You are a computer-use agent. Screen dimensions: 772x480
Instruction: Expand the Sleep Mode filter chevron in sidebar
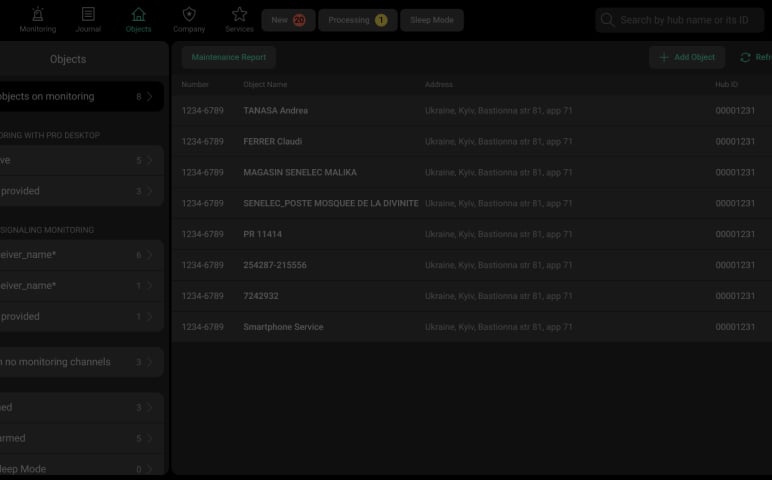point(149,469)
